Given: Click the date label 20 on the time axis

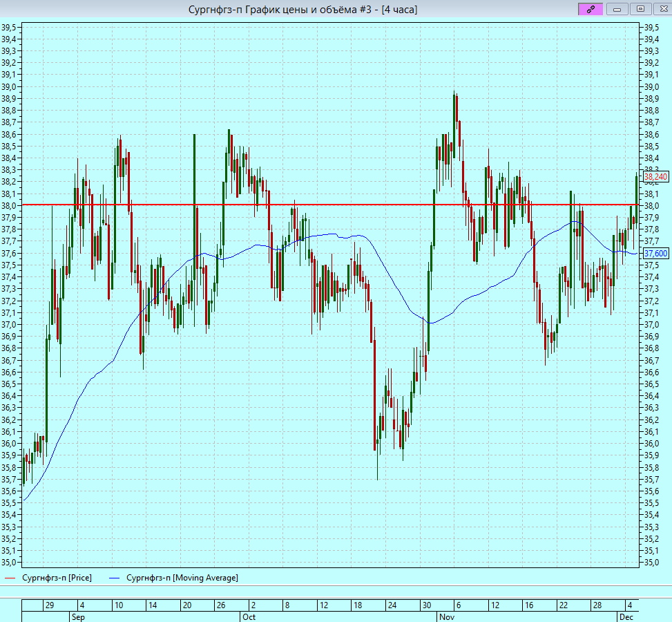Looking at the screenshot, I should (x=187, y=605).
